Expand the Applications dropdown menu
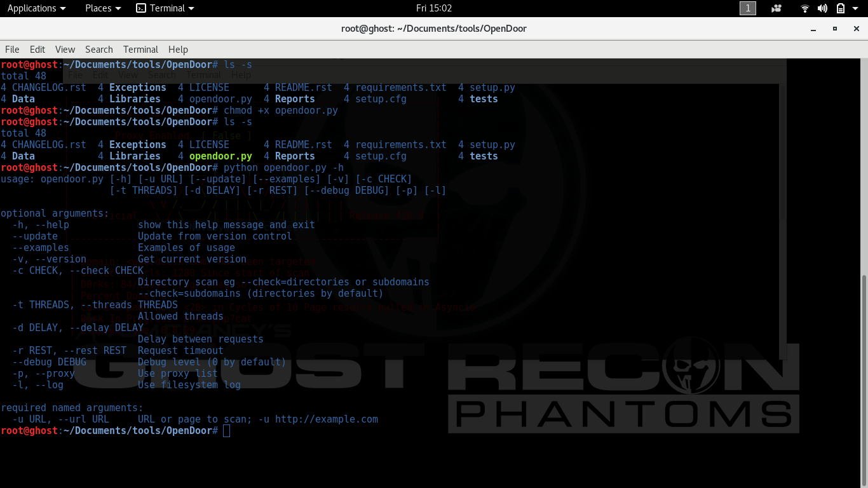The height and width of the screenshot is (488, 868). click(x=36, y=8)
